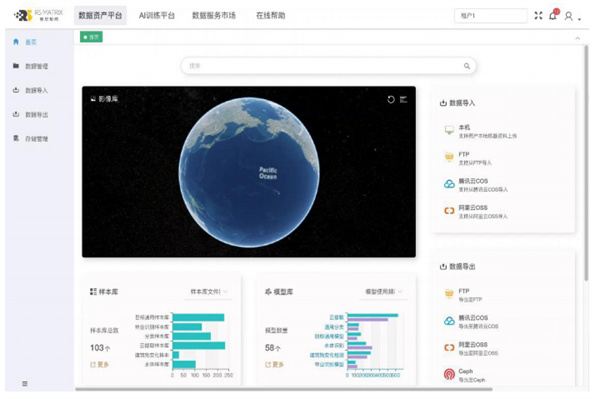Import data via FTP

pos(475,158)
